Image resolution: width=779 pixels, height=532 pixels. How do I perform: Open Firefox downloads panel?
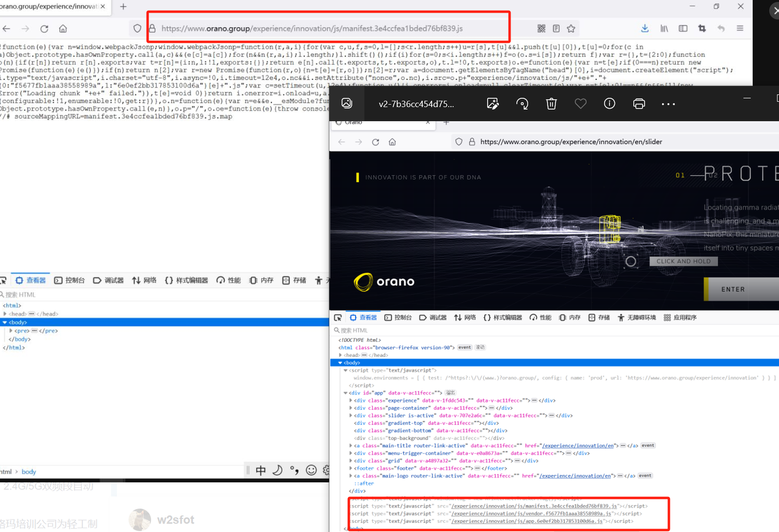(x=644, y=28)
